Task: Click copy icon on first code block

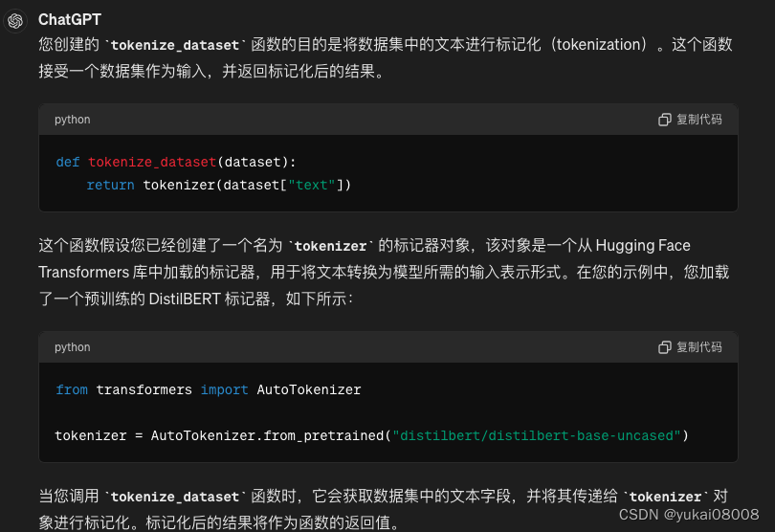Action: [664, 120]
